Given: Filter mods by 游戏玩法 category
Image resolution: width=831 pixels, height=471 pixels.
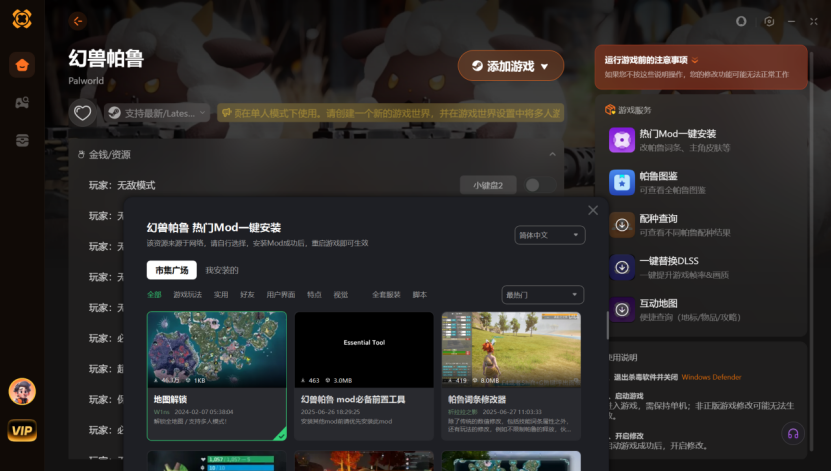Looking at the screenshot, I should click(x=187, y=295).
